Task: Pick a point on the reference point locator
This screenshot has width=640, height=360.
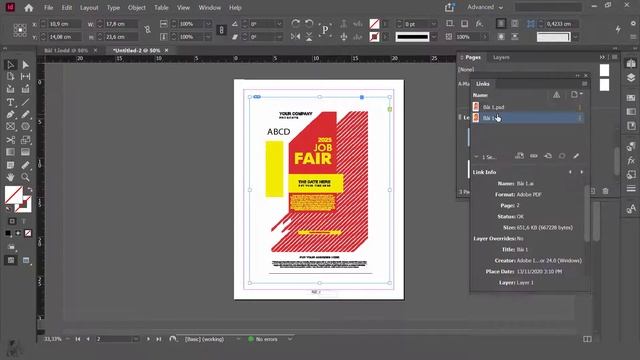Action: pyautogui.click(x=20, y=30)
